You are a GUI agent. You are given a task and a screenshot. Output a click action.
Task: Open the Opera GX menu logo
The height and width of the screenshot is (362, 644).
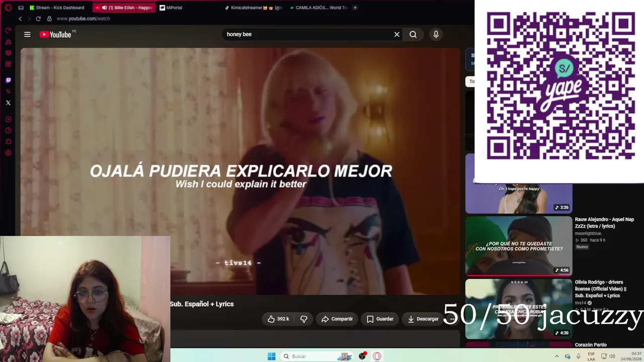[8, 8]
